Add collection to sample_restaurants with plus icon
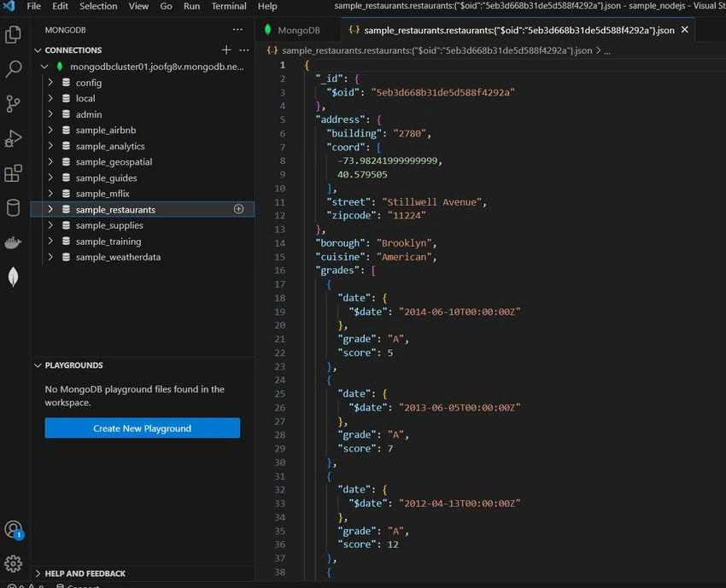Image resolution: width=726 pixels, height=588 pixels. (x=238, y=209)
